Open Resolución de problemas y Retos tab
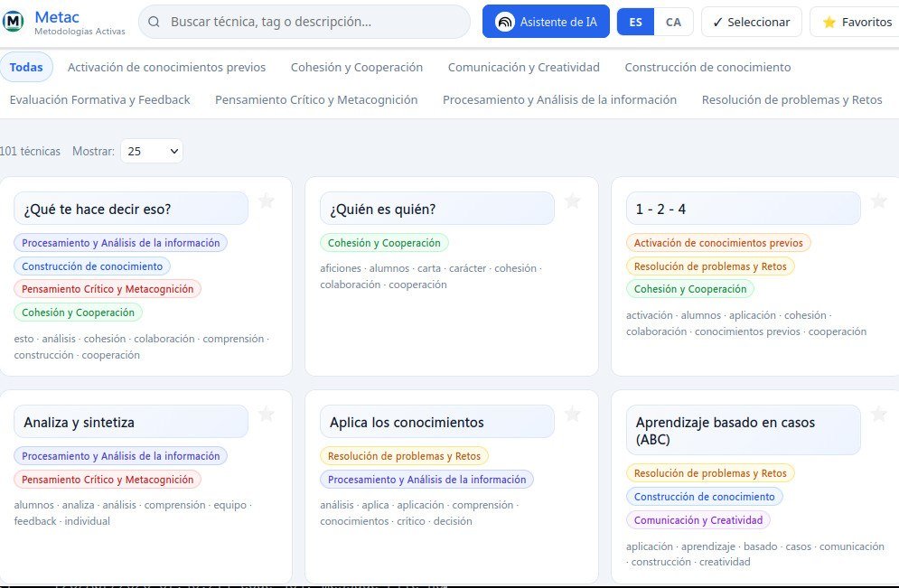This screenshot has height=588, width=899. [x=791, y=99]
